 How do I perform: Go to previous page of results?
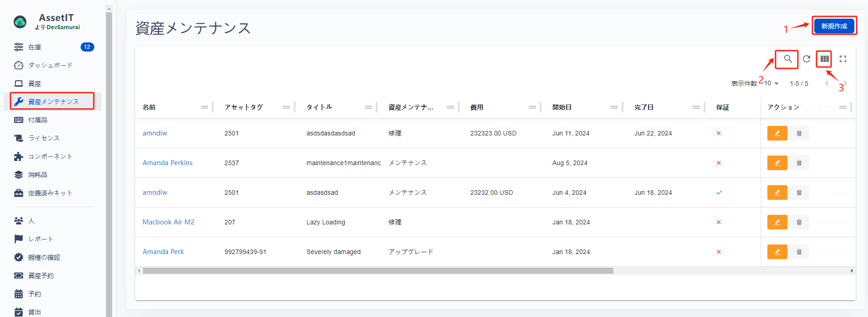827,83
